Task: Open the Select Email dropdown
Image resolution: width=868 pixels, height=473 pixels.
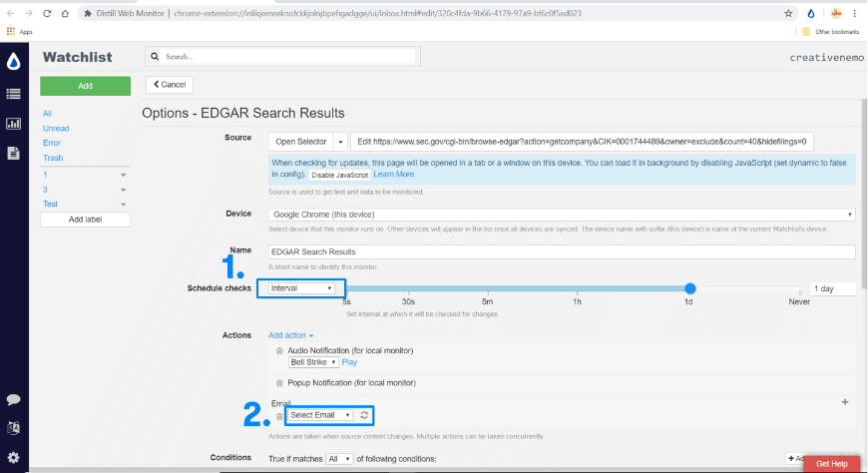Action: [x=319, y=414]
